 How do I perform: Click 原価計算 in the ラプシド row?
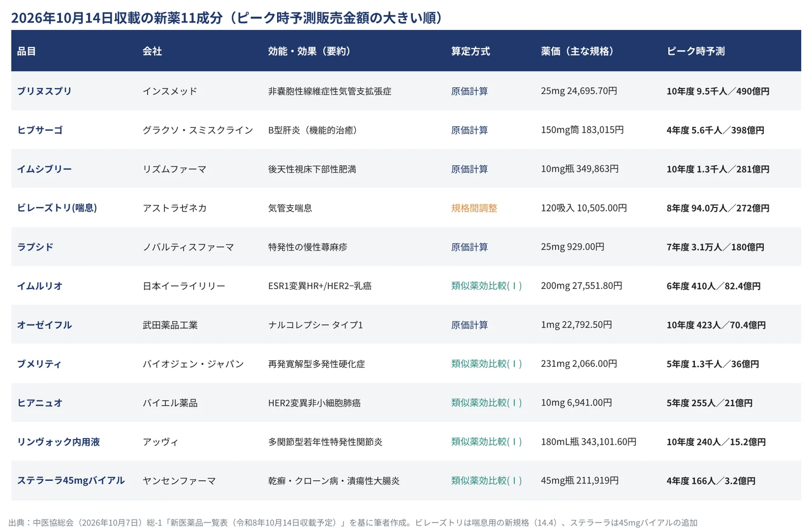coord(469,247)
